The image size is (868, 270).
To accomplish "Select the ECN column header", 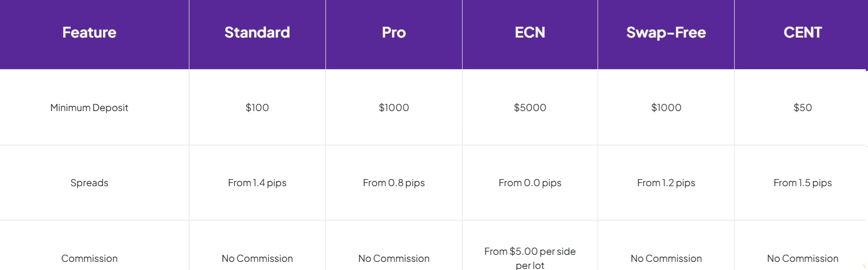I will (530, 33).
